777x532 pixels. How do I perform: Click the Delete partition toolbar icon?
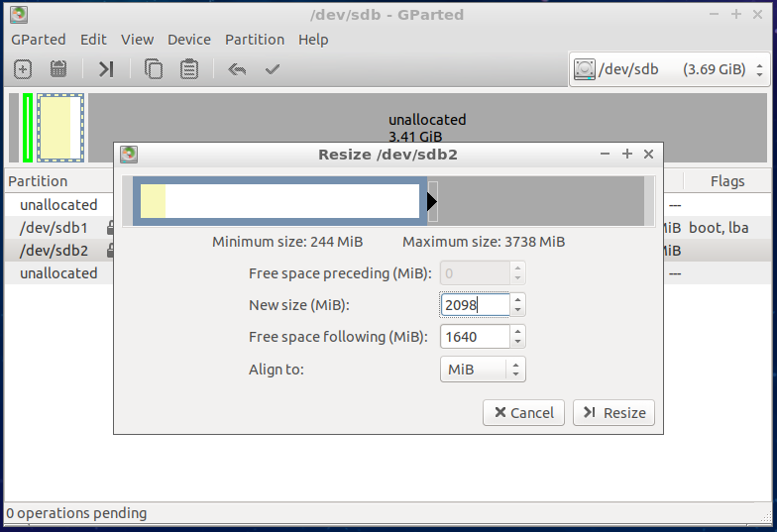[58, 69]
